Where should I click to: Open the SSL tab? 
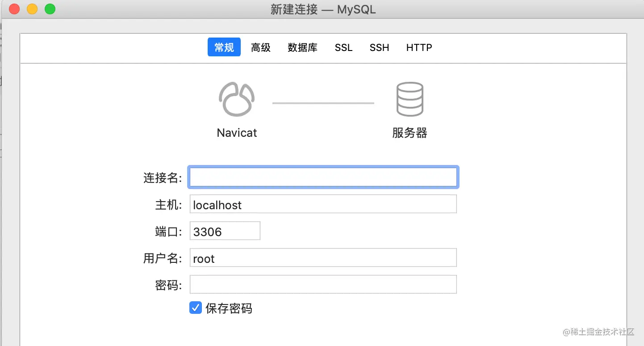343,47
